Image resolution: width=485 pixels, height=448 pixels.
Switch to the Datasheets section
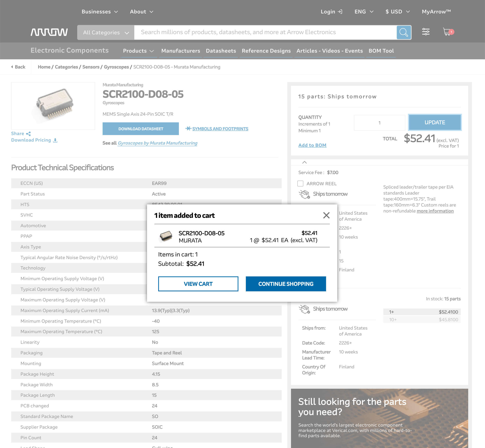point(221,51)
